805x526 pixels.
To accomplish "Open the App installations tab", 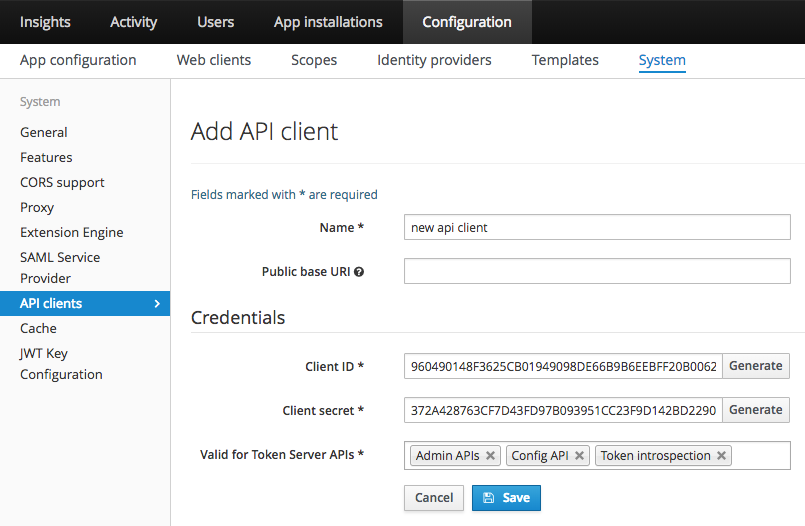I will 328,22.
